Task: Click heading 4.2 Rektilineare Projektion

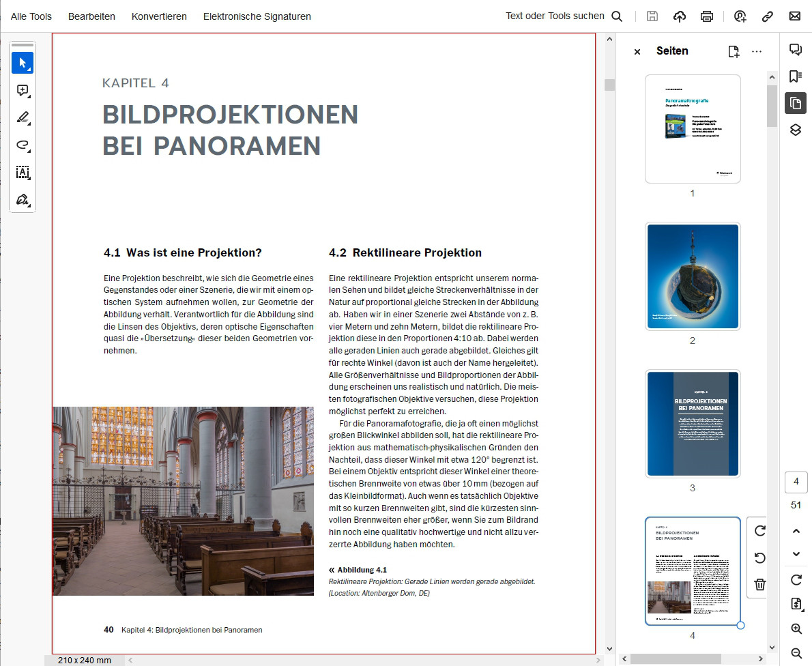Action: tap(405, 252)
